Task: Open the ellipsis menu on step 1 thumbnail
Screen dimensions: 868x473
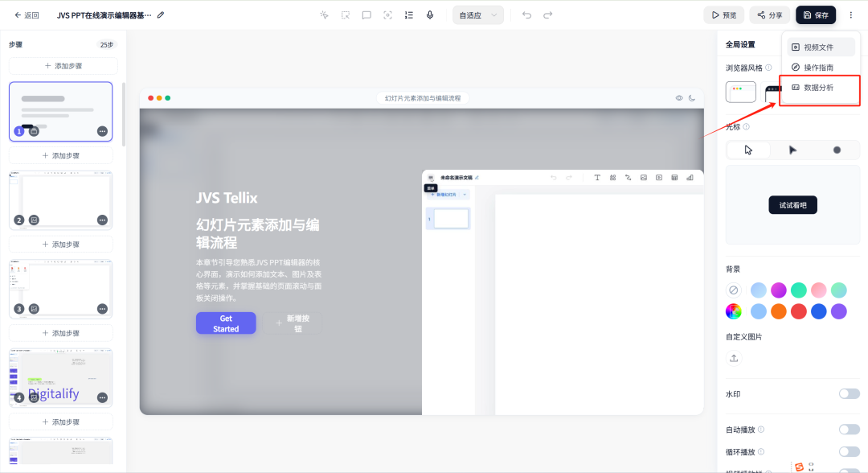Action: (102, 131)
